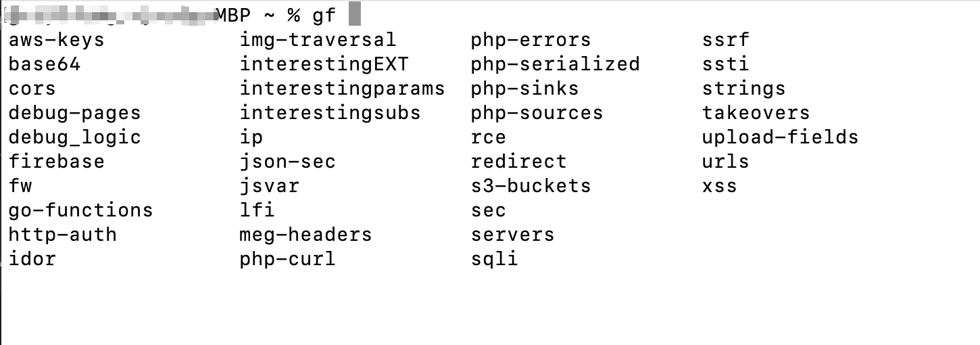Click meg-headers in the output
The width and height of the screenshot is (980, 345).
[x=305, y=235]
